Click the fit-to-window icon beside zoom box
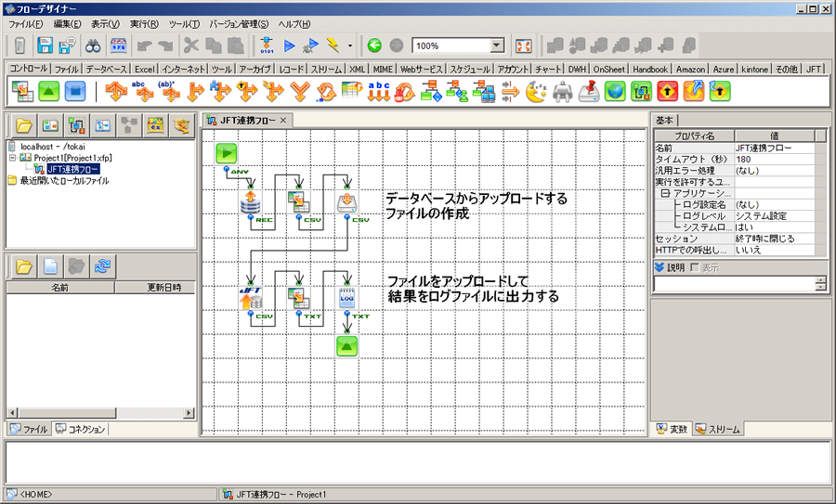 [523, 45]
